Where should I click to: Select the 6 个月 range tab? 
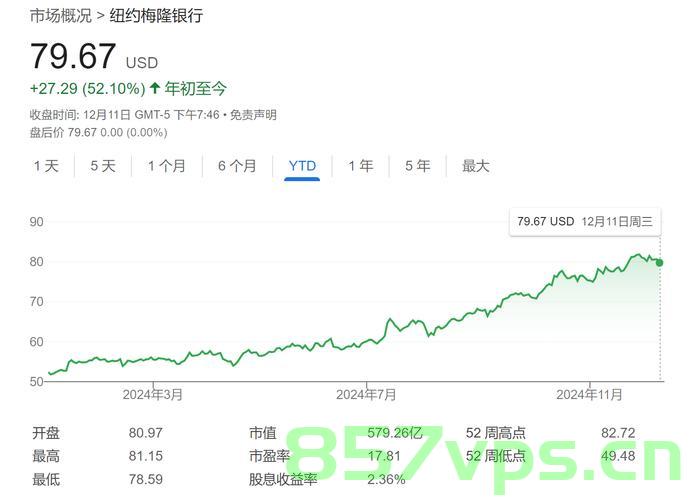(237, 166)
